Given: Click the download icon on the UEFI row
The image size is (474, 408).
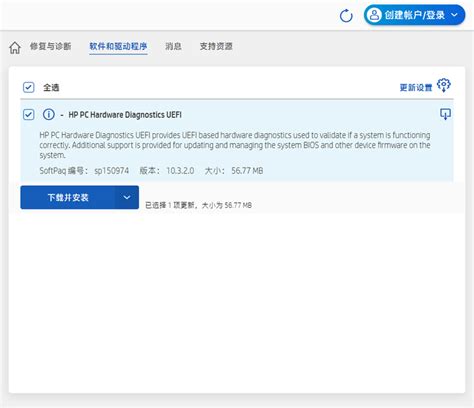Looking at the screenshot, I should pos(445,114).
